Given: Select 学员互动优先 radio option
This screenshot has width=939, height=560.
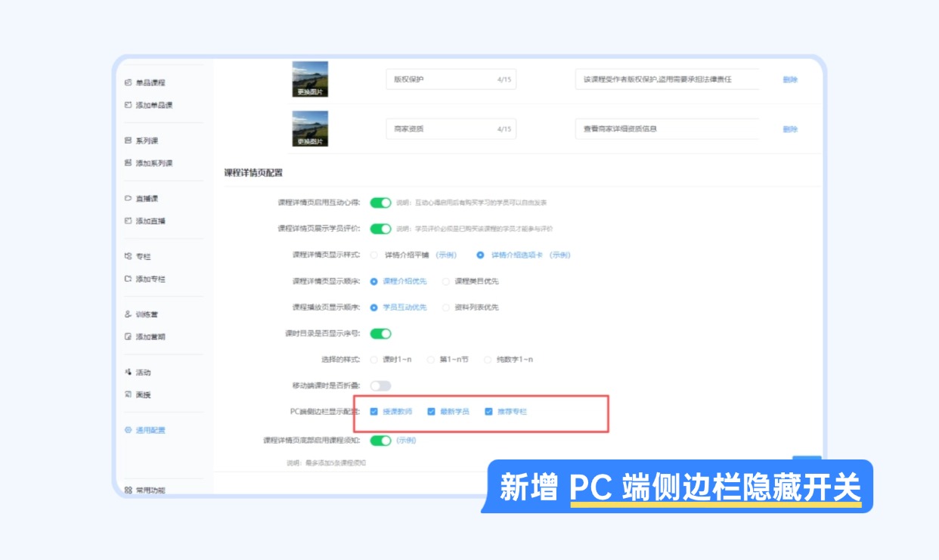Looking at the screenshot, I should tap(373, 308).
